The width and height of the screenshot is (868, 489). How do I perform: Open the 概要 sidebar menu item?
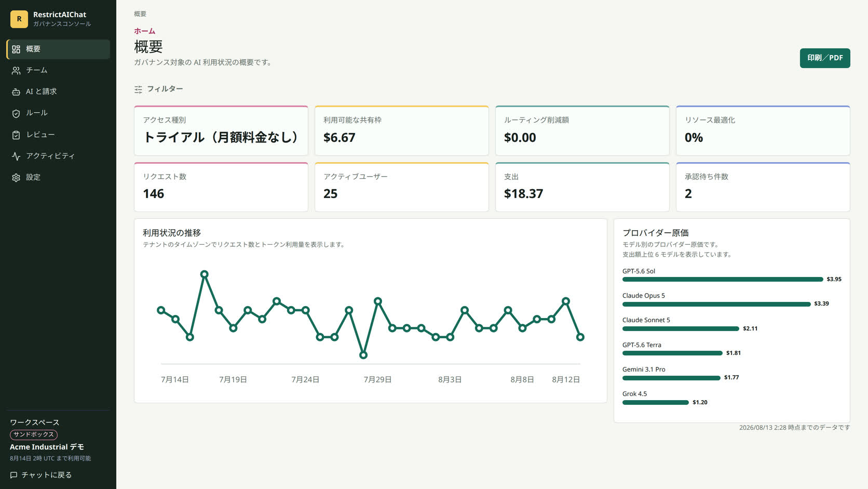click(58, 49)
